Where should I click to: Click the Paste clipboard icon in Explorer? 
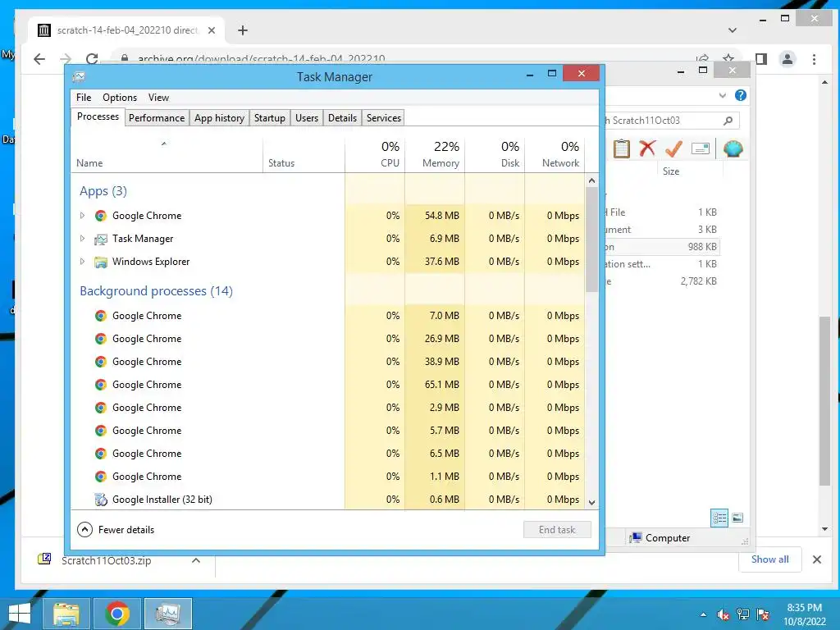[622, 148]
